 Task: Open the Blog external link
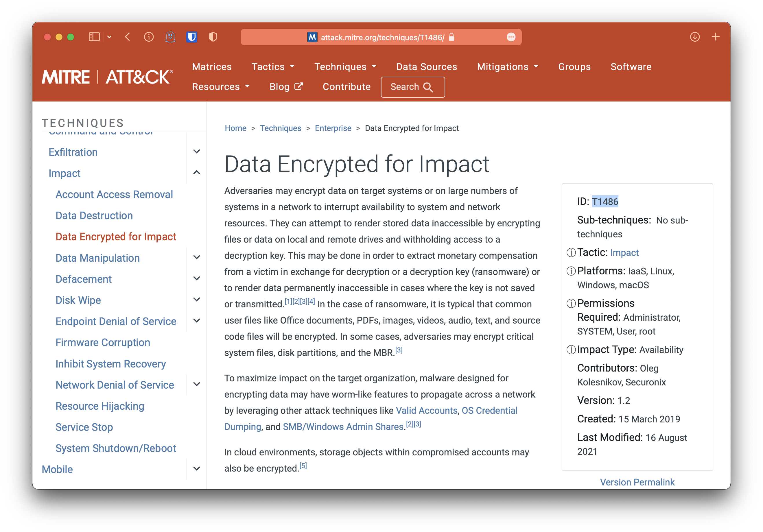(286, 87)
